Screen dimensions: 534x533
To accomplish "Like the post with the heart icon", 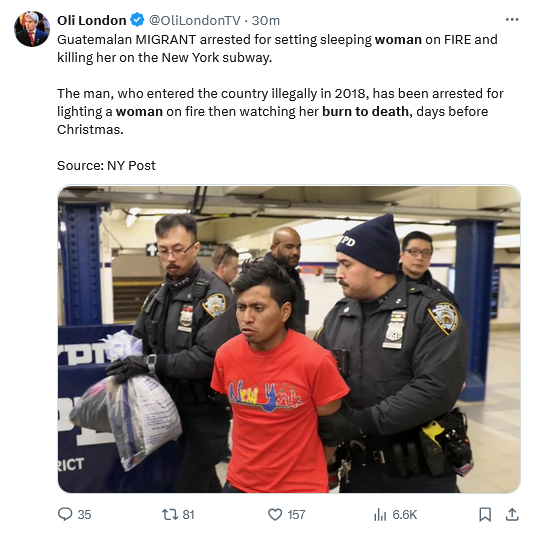I will (x=275, y=514).
